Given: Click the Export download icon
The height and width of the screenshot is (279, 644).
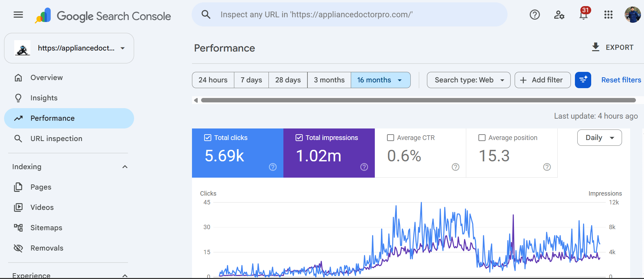Looking at the screenshot, I should (x=596, y=47).
